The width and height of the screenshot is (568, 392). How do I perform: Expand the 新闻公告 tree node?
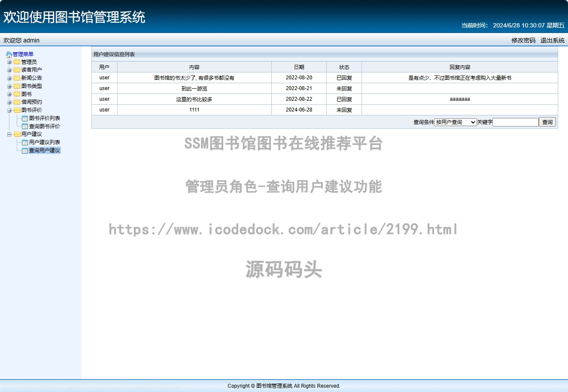tap(9, 78)
